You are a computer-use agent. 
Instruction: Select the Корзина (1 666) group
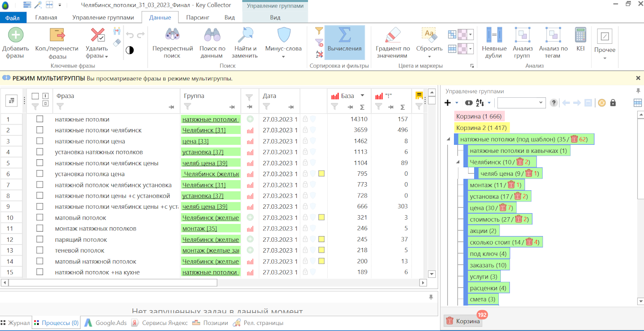pyautogui.click(x=479, y=116)
